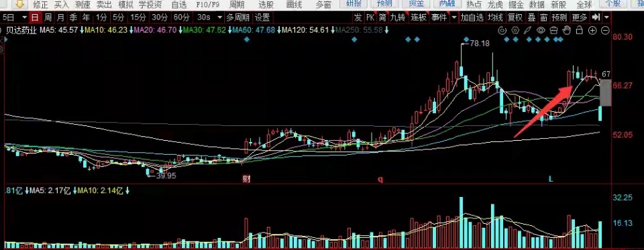
Task: Open the F10/F9 menu item
Action: pyautogui.click(x=208, y=5)
